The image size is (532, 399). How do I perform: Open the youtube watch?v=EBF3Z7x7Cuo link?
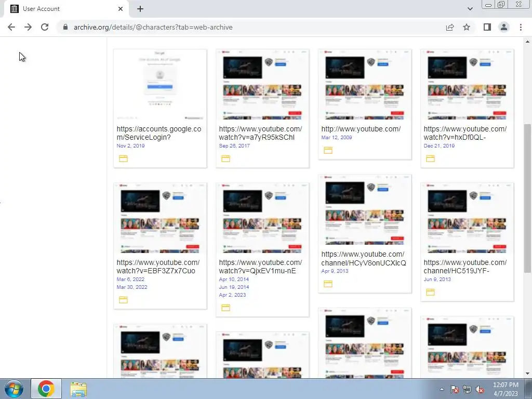tap(158, 267)
